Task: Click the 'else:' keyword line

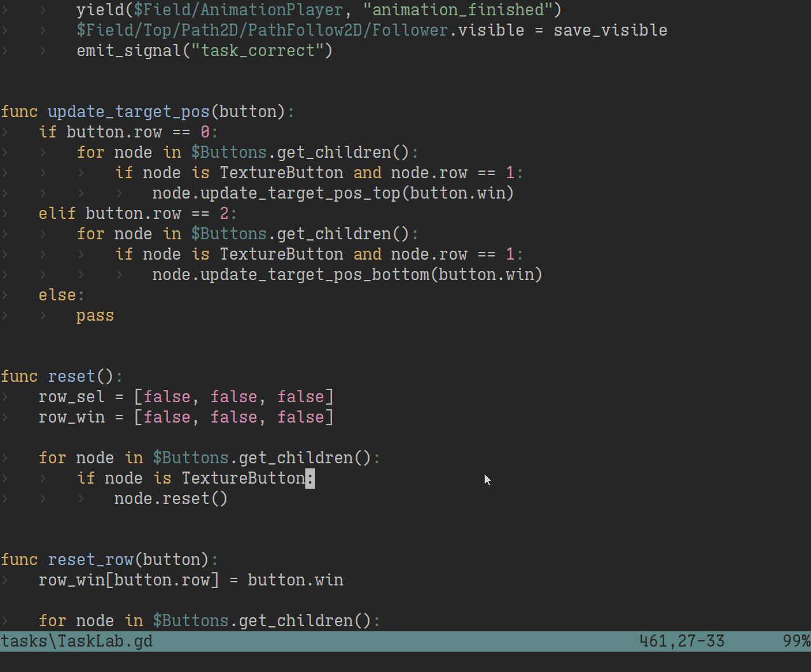Action: click(61, 295)
